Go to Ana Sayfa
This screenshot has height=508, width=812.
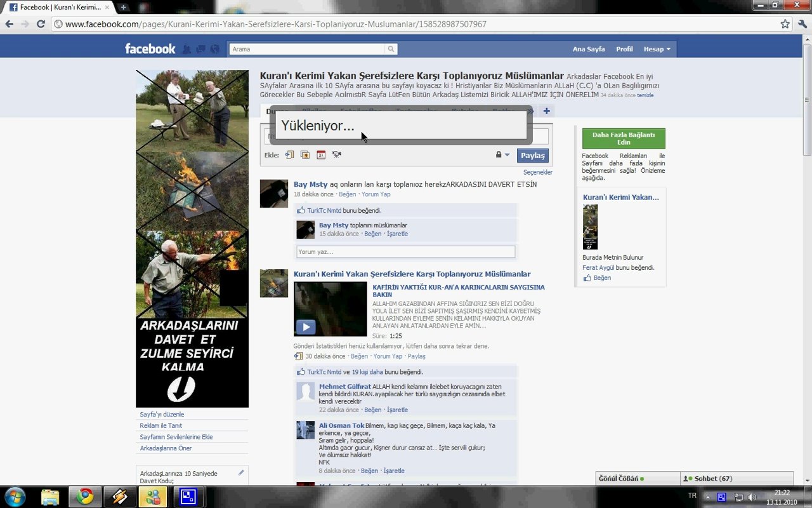[x=589, y=49]
